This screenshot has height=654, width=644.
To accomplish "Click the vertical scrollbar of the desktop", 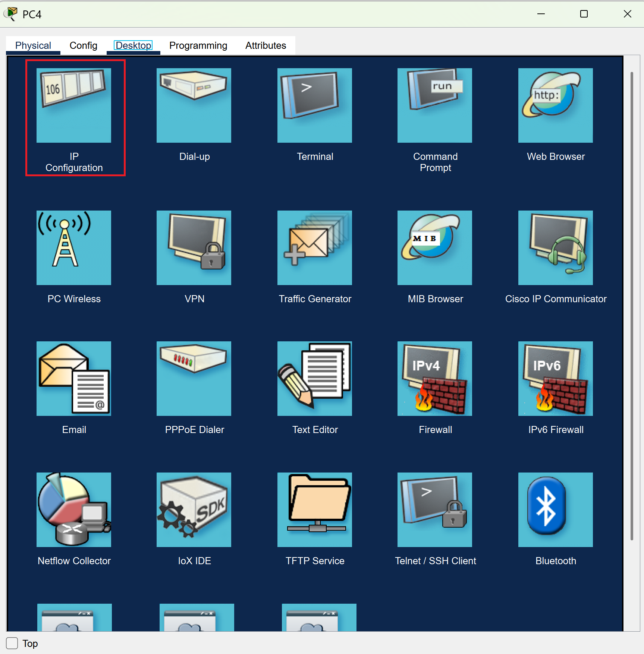I will [632, 306].
